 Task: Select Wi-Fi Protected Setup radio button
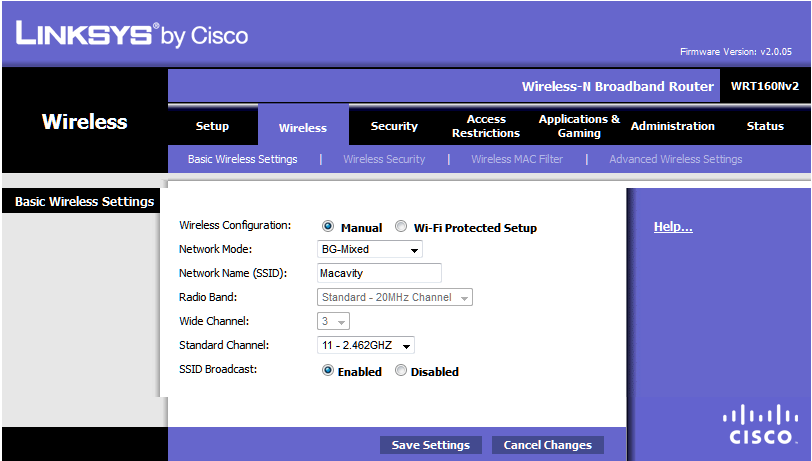point(401,227)
